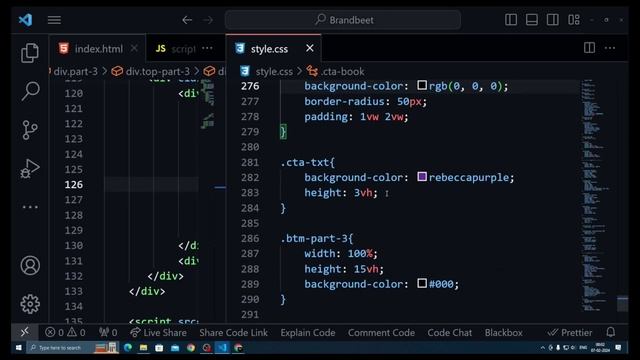The image size is (640, 360).
Task: Click Blackbox in the status bar
Action: (x=503, y=332)
